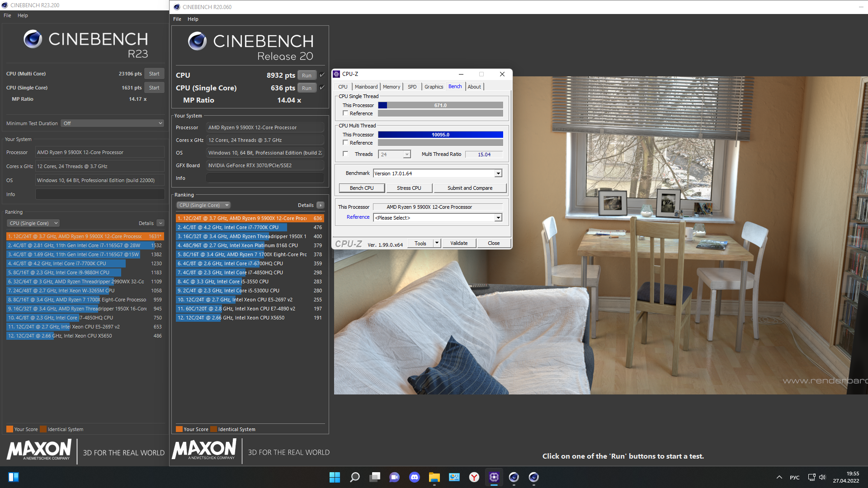This screenshot has width=868, height=488.
Task: Click the volume speaker tray icon
Action: click(822, 477)
